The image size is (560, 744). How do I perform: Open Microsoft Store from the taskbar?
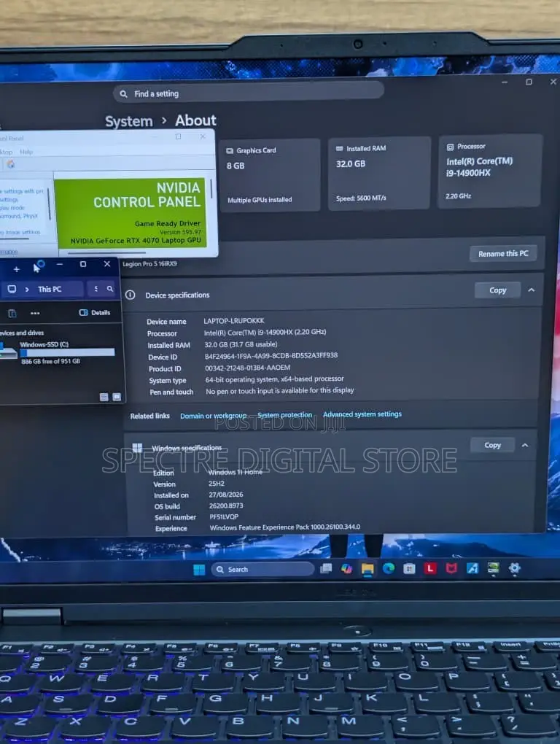click(x=409, y=568)
